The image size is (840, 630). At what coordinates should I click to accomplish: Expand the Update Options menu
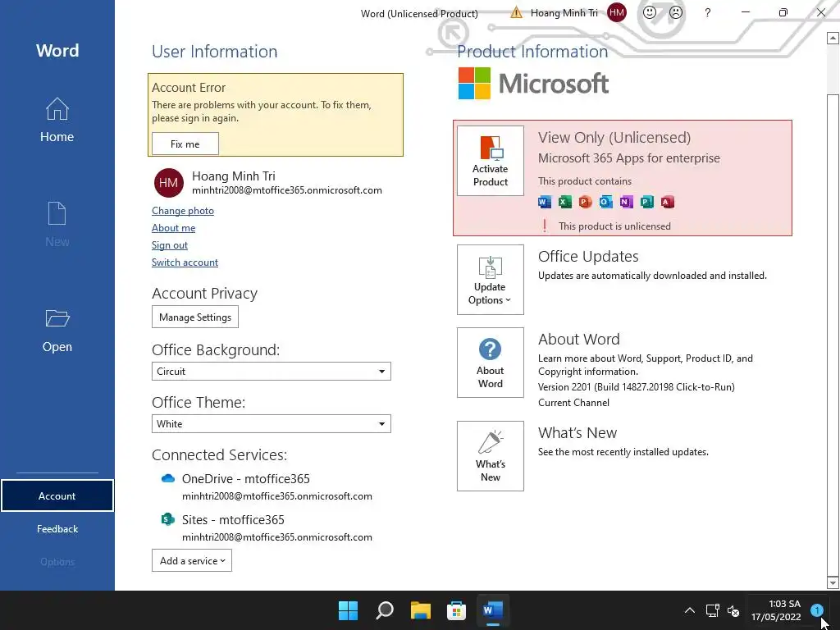pyautogui.click(x=491, y=280)
